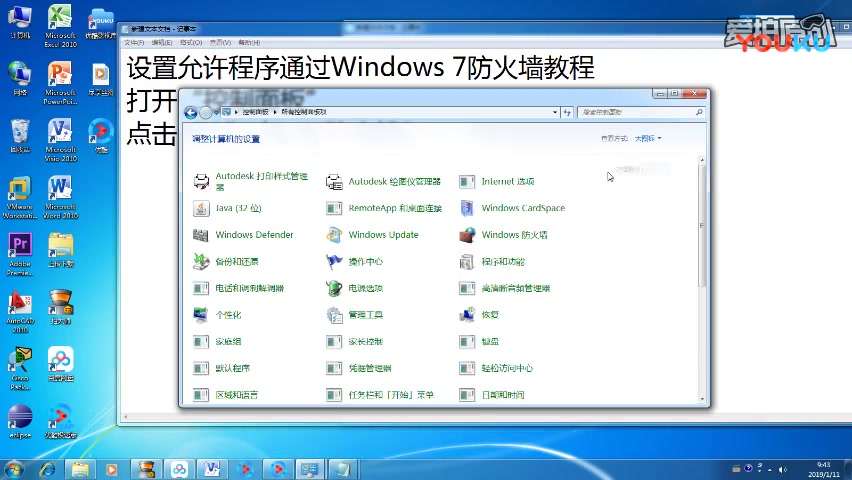Select Microsoft PowerPoint desktop shortcut
The width and height of the screenshot is (852, 480).
click(60, 83)
